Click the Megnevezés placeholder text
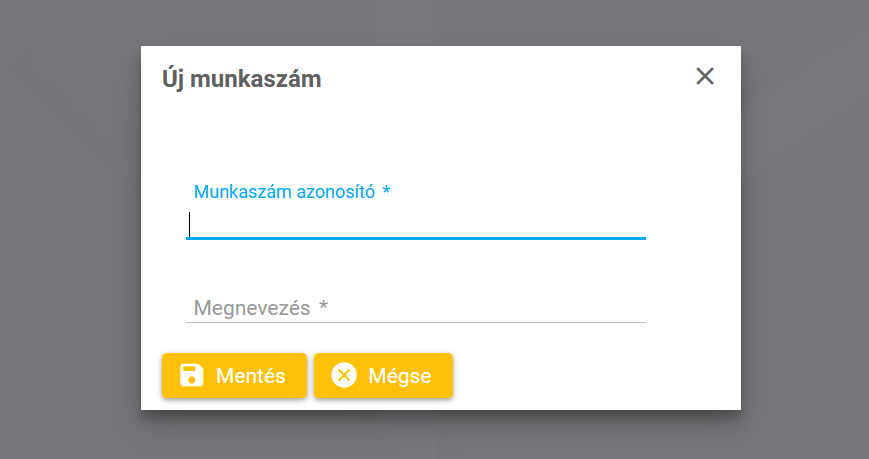 pyautogui.click(x=252, y=308)
